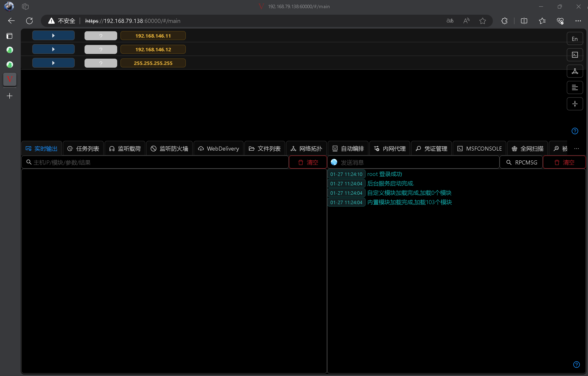Toggle the globe icon beside message input

tap(334, 162)
